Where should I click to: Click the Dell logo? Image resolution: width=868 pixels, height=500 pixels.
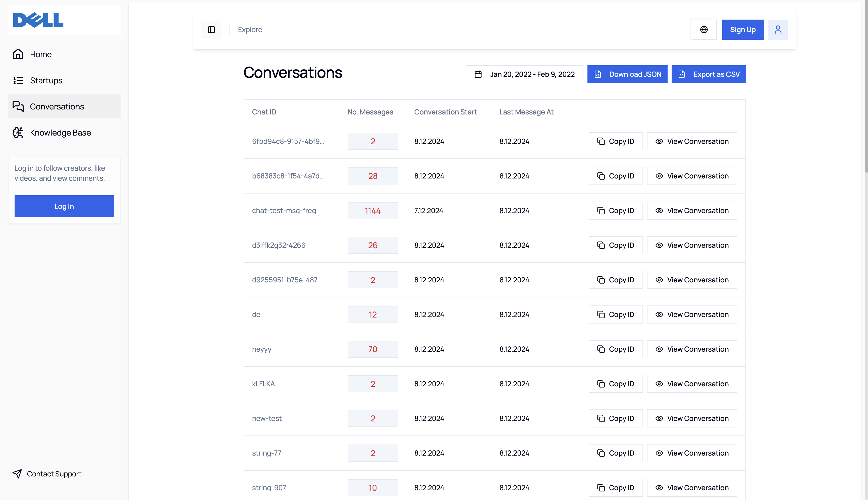tap(38, 20)
